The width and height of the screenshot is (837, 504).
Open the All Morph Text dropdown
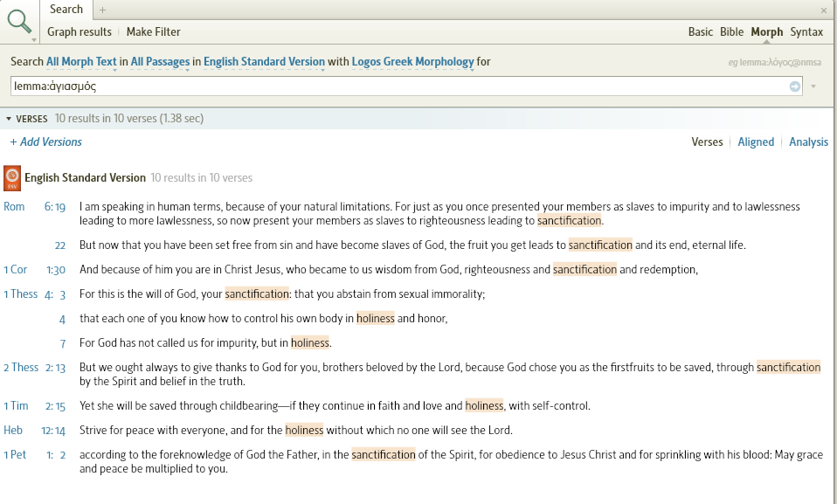coord(81,62)
